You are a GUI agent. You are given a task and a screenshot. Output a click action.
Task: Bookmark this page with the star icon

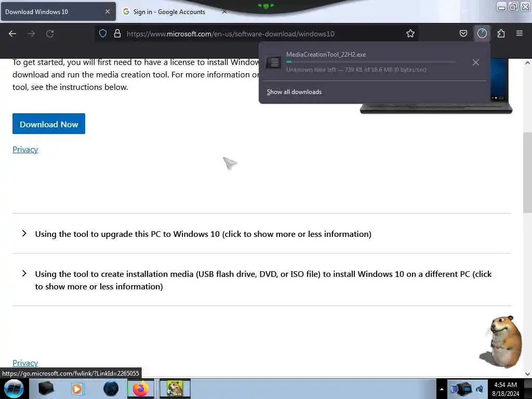click(x=410, y=33)
